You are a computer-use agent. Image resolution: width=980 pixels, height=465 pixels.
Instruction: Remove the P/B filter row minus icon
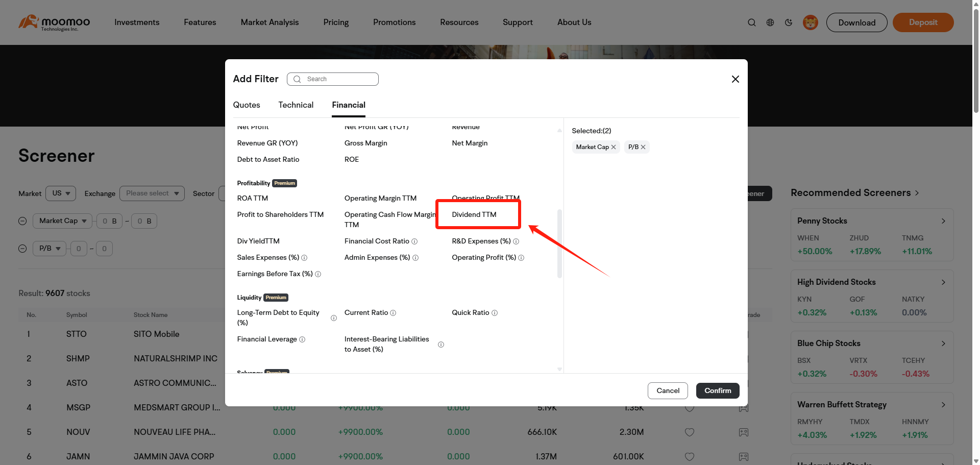pos(22,249)
